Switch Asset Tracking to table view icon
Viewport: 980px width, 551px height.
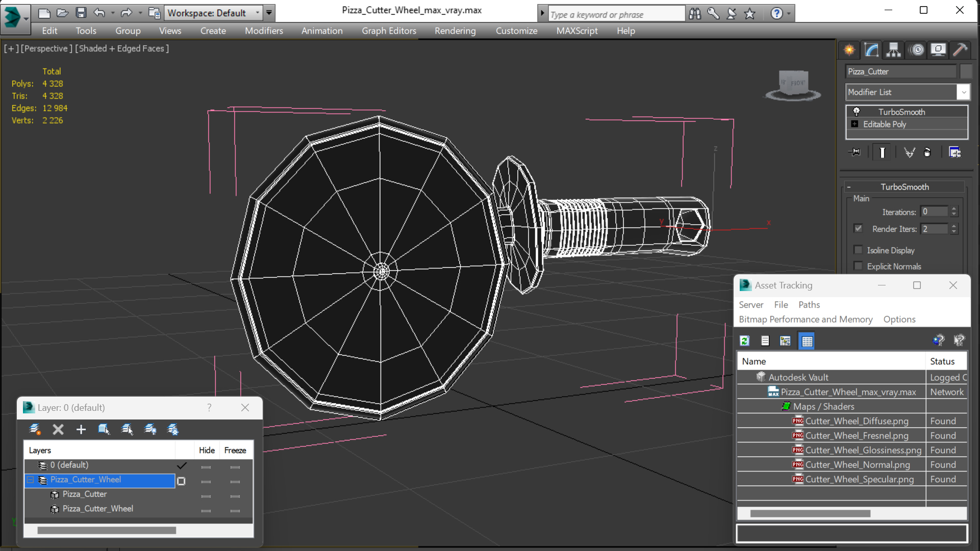point(807,341)
